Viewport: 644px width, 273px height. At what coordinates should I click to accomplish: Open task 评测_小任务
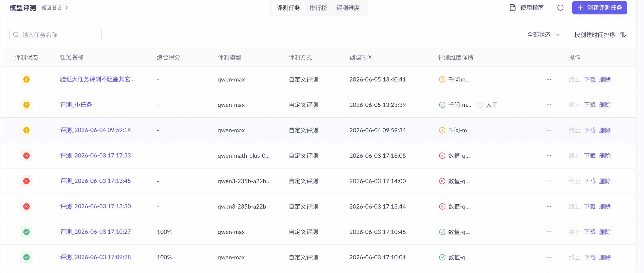click(x=76, y=105)
